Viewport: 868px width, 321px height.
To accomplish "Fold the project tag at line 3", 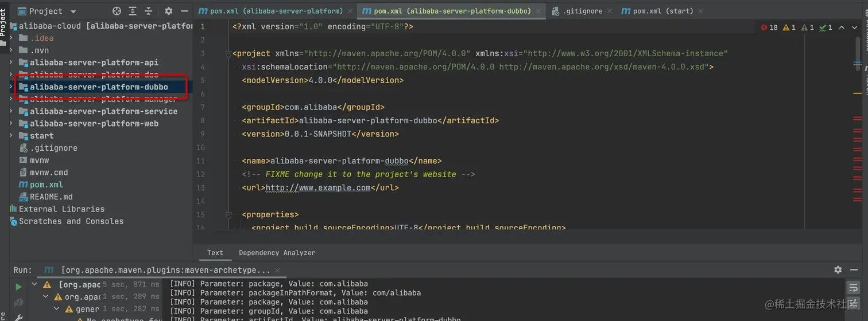I will pyautogui.click(x=228, y=54).
